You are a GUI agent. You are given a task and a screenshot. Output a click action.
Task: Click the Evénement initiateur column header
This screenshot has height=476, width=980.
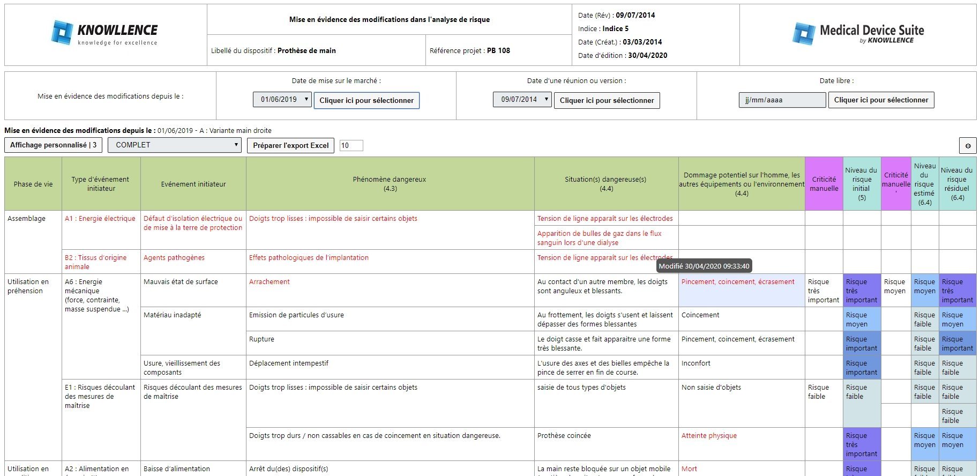(193, 184)
